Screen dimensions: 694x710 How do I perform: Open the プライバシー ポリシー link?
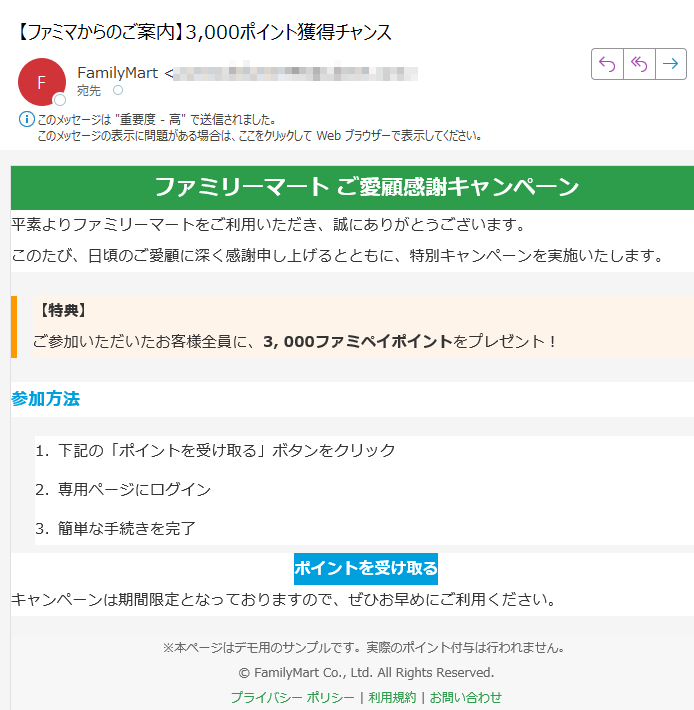click(292, 697)
